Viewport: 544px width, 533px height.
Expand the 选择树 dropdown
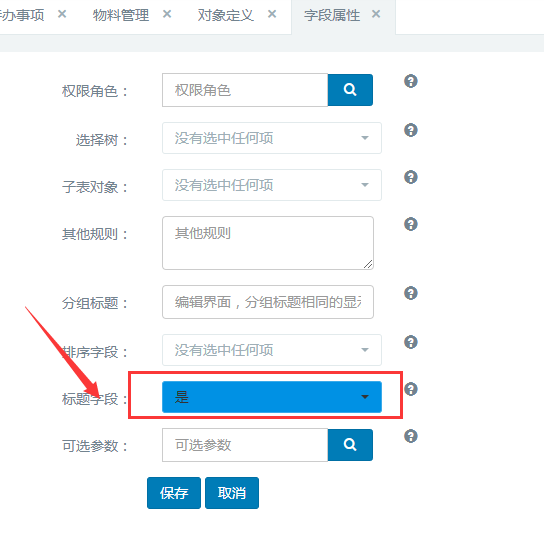(272, 138)
